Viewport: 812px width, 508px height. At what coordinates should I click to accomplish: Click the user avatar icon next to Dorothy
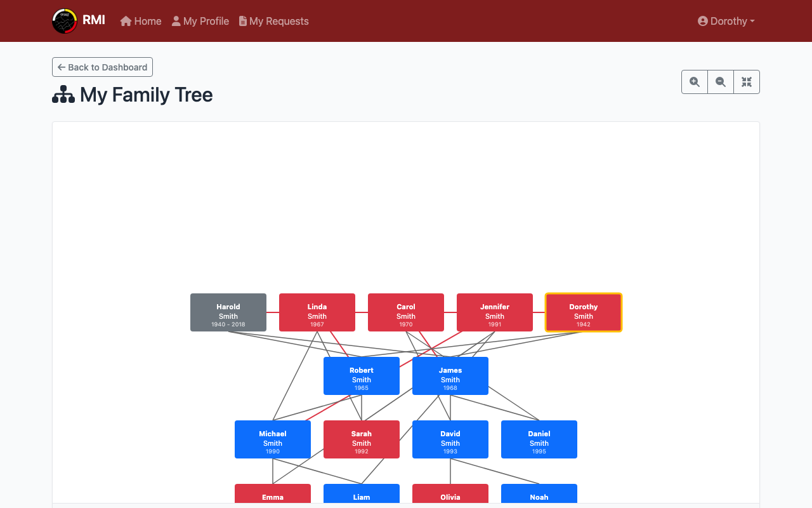tap(702, 21)
